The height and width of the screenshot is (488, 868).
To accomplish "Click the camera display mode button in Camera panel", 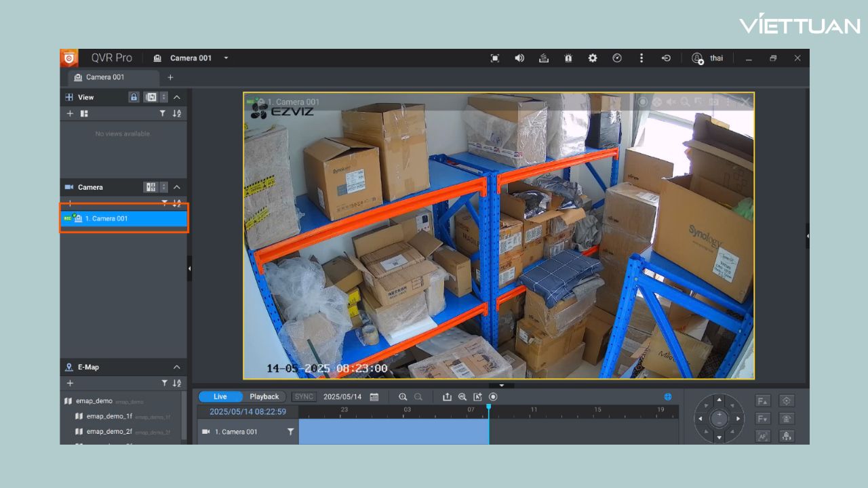I will (x=151, y=187).
